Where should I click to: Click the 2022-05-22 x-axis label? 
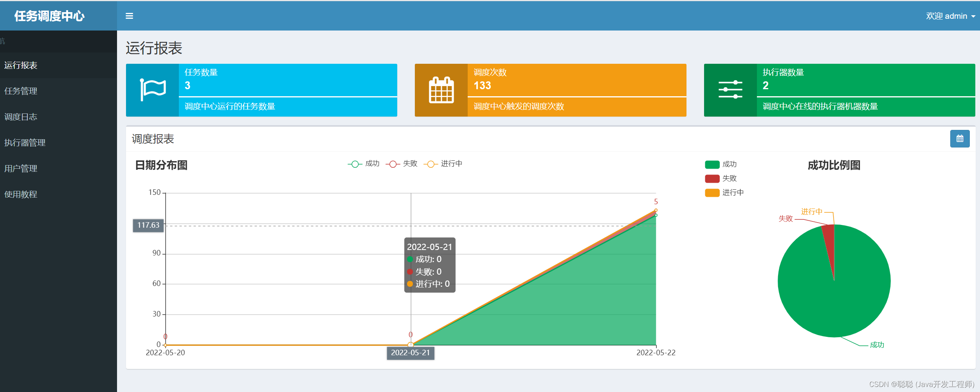(656, 353)
